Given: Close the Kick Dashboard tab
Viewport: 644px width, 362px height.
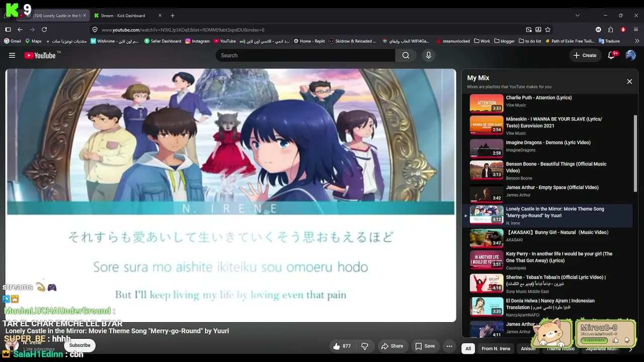Looking at the screenshot, I should (160, 16).
